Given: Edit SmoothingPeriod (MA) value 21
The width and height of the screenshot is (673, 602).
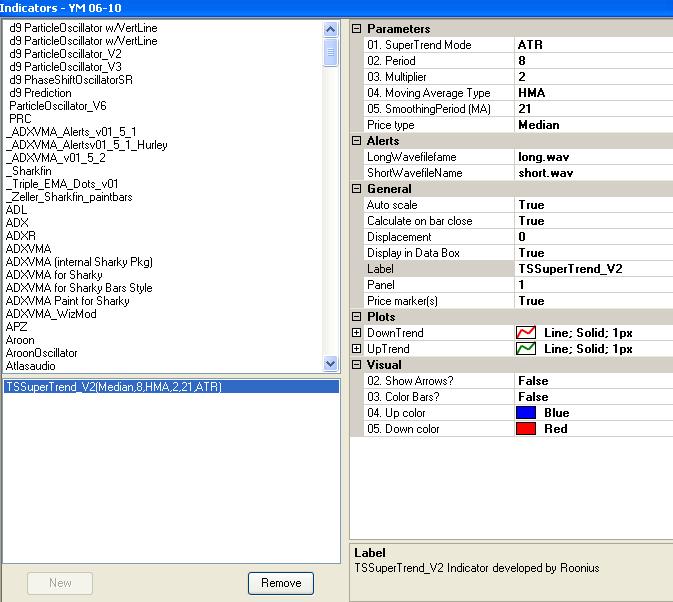Looking at the screenshot, I should [594, 109].
